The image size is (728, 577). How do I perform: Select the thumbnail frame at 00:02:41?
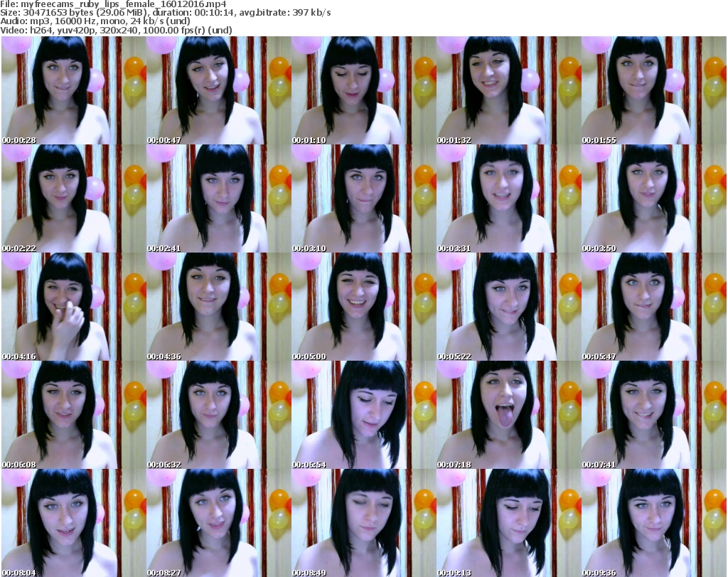(x=219, y=198)
